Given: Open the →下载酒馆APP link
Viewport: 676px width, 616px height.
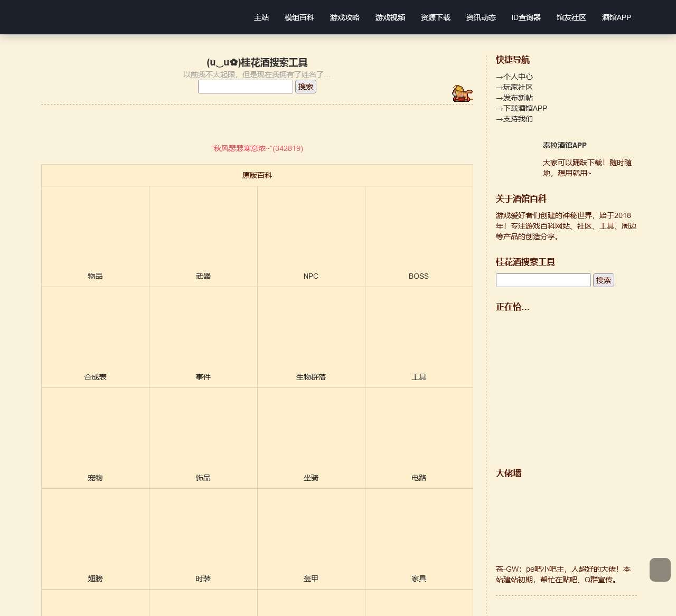Looking at the screenshot, I should point(521,108).
